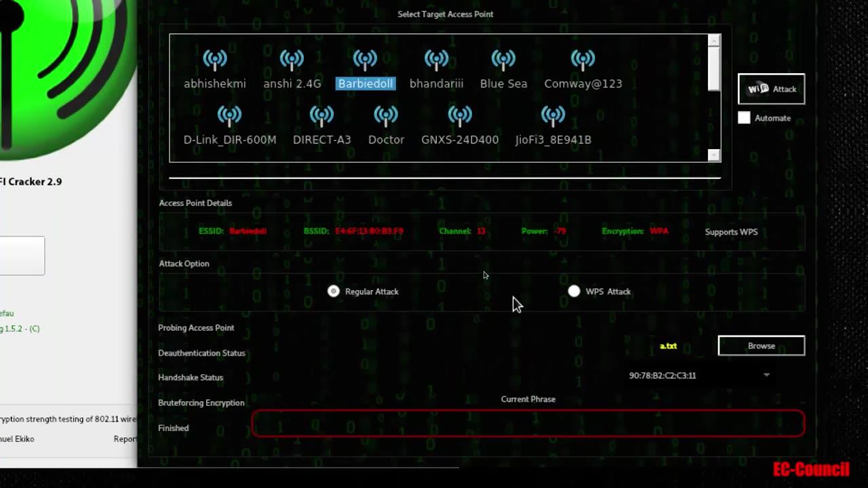Click the Finished status label
The width and height of the screenshot is (868, 488).
point(174,428)
